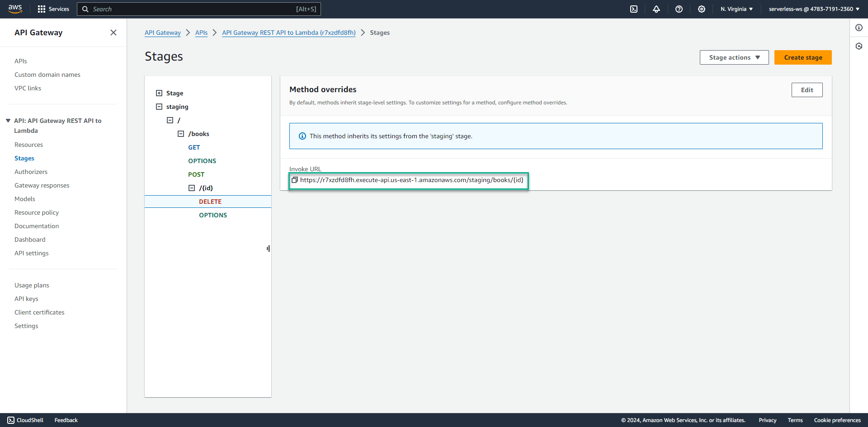
Task: Collapse the /{id} resource node
Action: [x=192, y=188]
